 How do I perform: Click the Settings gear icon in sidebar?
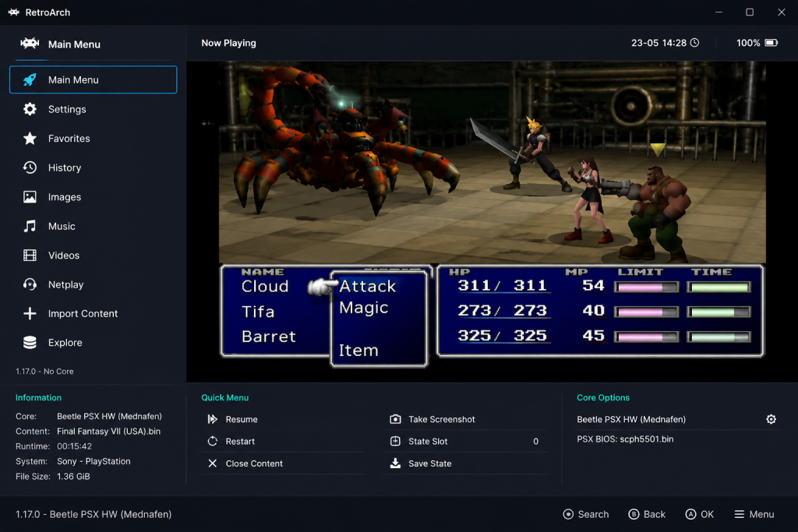[30, 109]
